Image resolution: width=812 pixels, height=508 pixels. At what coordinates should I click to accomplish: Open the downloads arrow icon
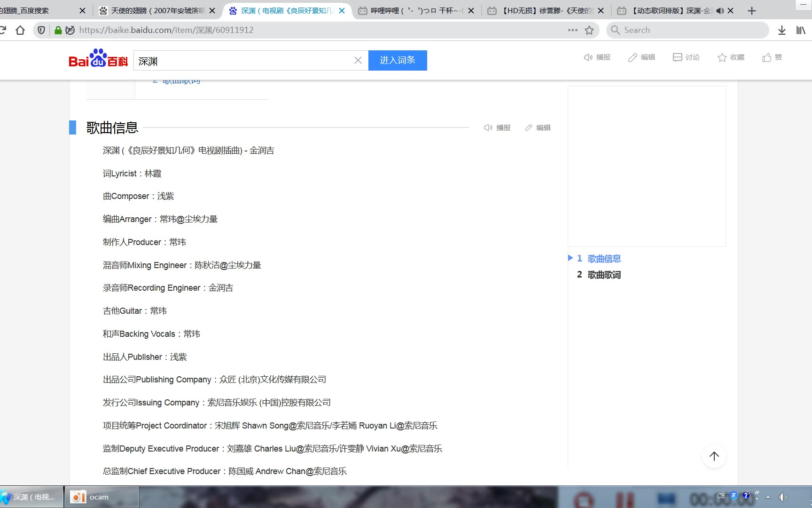(x=782, y=30)
